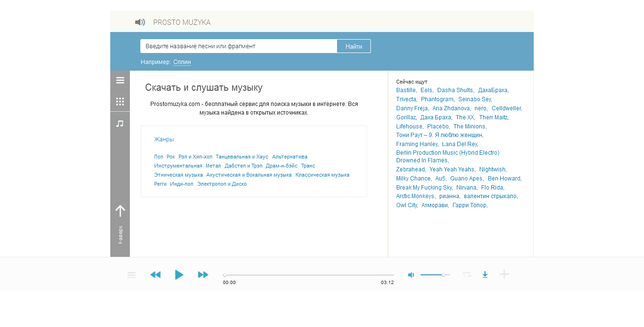Toggle repeat mode in the player
The width and height of the screenshot is (644, 327).
point(467,274)
